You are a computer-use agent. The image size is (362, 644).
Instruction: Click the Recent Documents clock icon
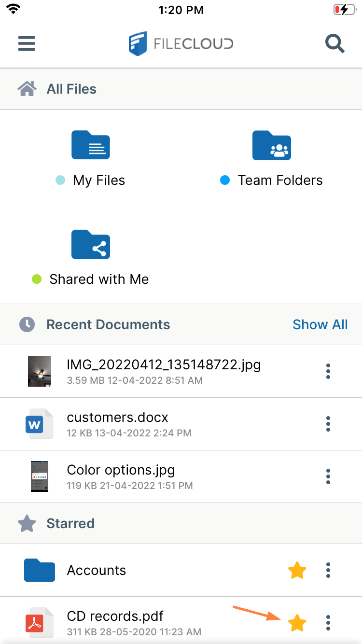click(x=27, y=324)
